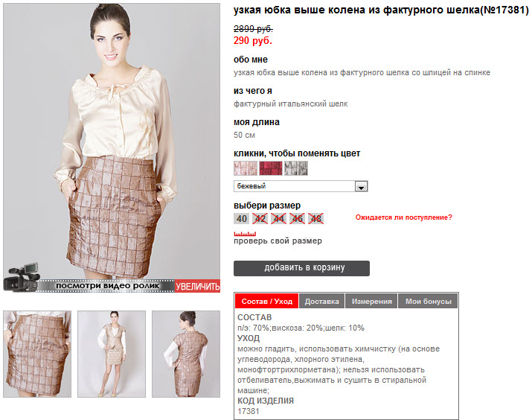532x420 pixels.
Task: Click добавить в корзину button
Action: 301,268
